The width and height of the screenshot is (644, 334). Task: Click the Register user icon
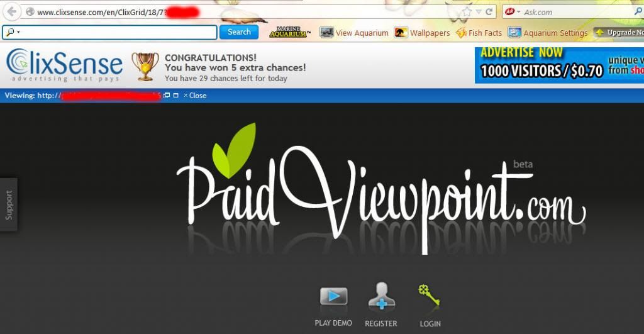pyautogui.click(x=381, y=296)
